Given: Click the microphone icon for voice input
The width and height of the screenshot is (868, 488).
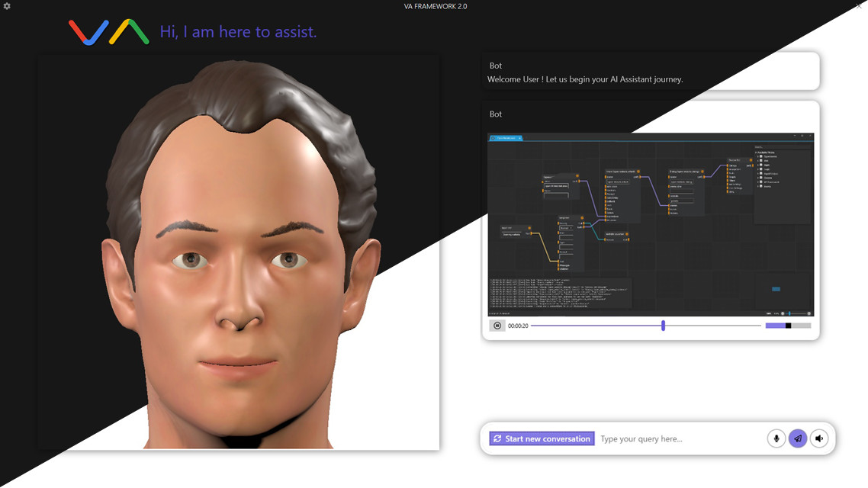Looking at the screenshot, I should 776,438.
